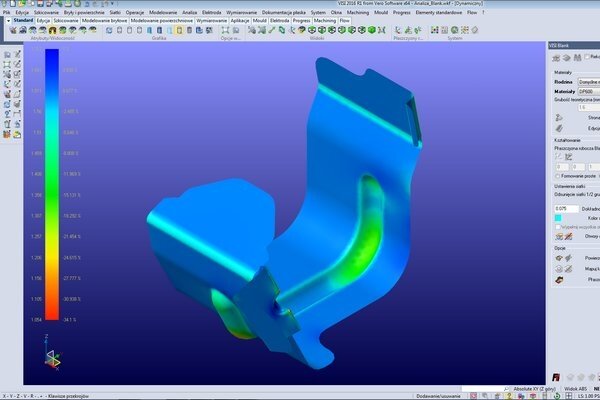This screenshot has width=600, height=400.
Task: Click the round green icon in System group
Action: [455, 30]
